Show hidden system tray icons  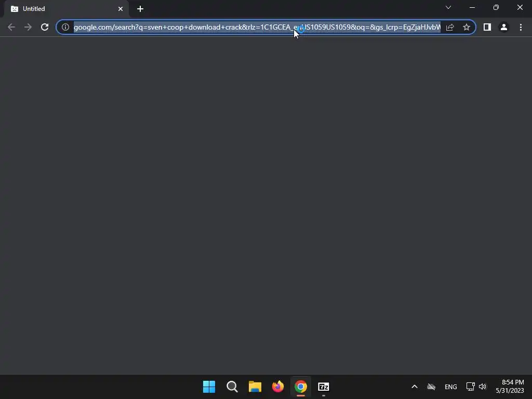[x=415, y=387]
